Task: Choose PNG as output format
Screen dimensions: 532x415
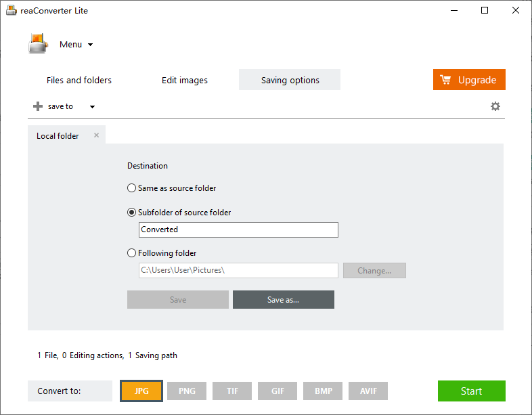Action: [x=187, y=391]
